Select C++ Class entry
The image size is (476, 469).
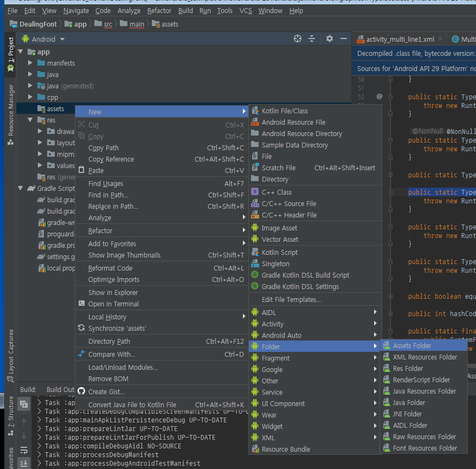coord(315,192)
